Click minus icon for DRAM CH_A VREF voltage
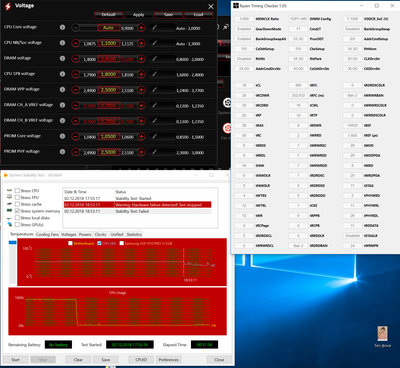The height and width of the screenshot is (368, 400). tap(76, 106)
